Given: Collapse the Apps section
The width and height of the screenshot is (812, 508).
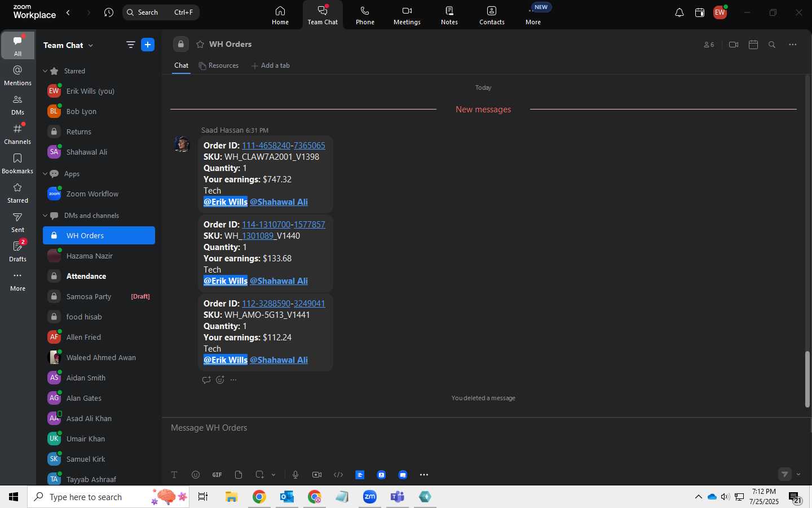Looking at the screenshot, I should 45,174.
